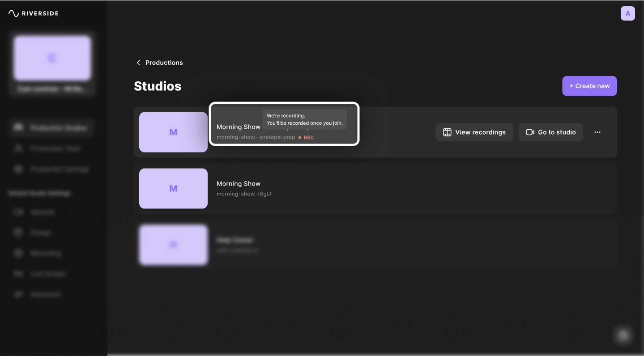Open Live Stream settings in sidebar
This screenshot has height=356, width=644.
tap(47, 274)
